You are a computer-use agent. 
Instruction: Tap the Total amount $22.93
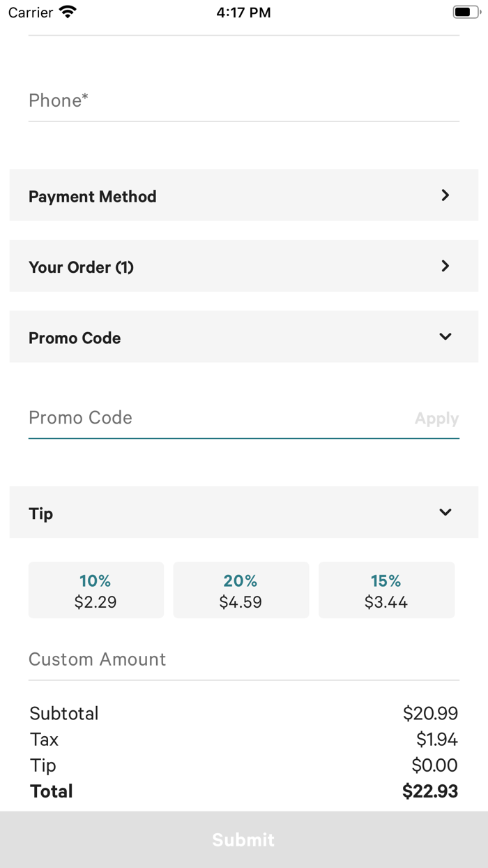(429, 791)
